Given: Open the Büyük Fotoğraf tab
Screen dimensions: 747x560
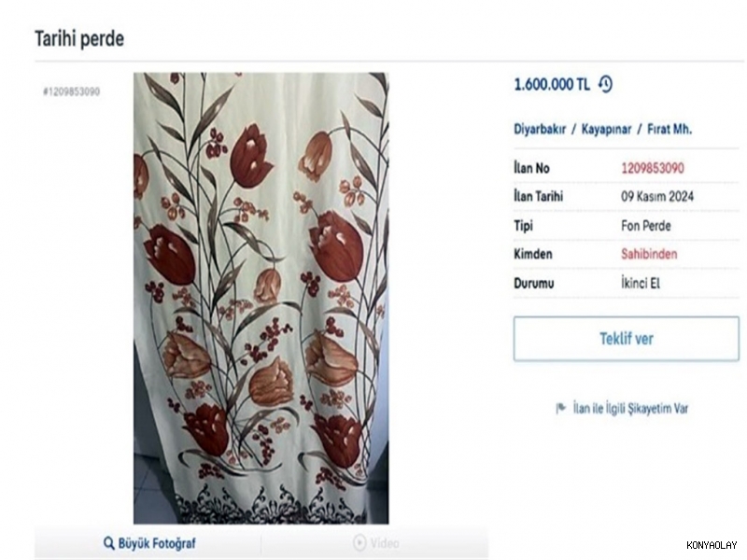Looking at the screenshot, I should [x=149, y=543].
